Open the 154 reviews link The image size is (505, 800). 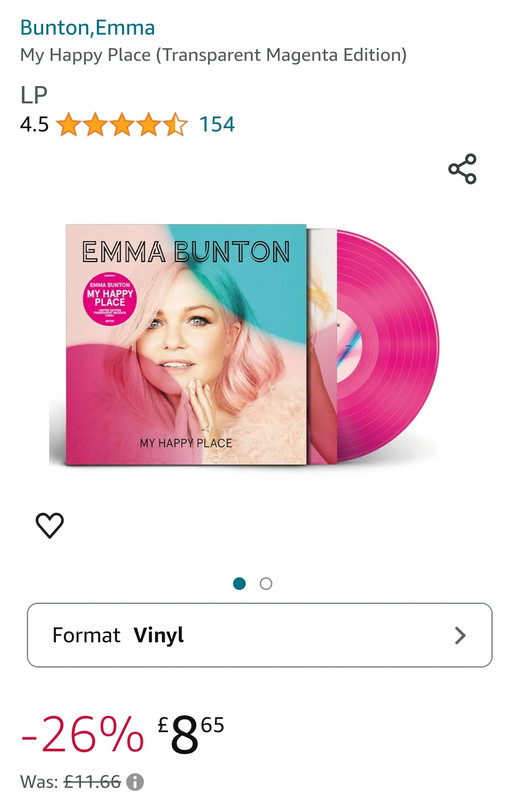[x=217, y=124]
